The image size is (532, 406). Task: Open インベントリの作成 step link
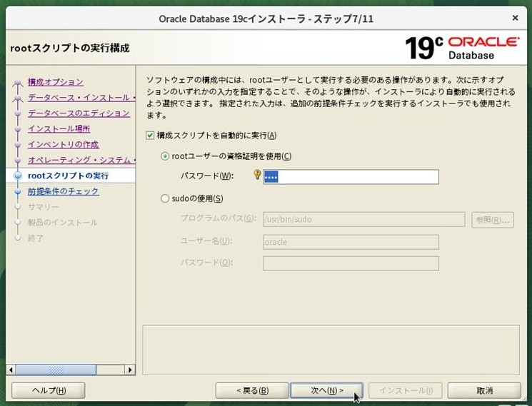64,144
